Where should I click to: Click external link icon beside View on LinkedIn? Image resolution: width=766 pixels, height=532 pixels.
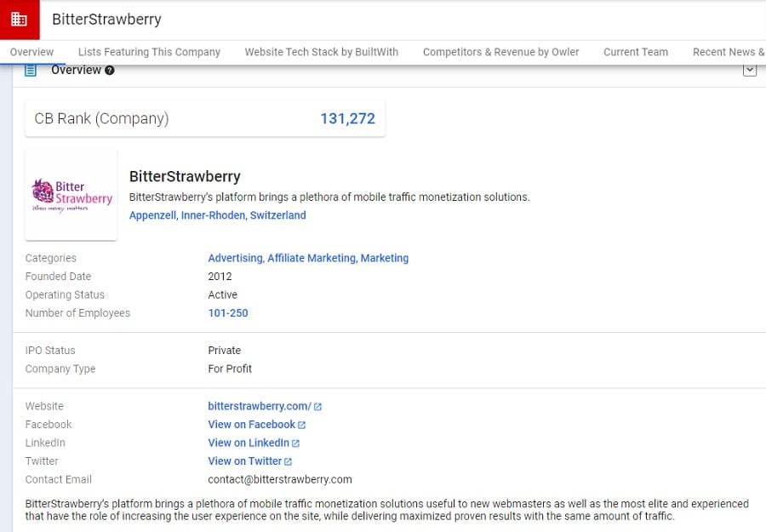click(x=295, y=443)
